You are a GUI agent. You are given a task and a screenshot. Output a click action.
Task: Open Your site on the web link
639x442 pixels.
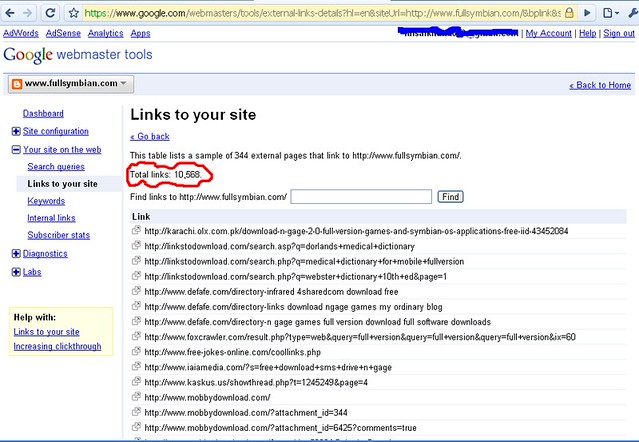point(62,150)
